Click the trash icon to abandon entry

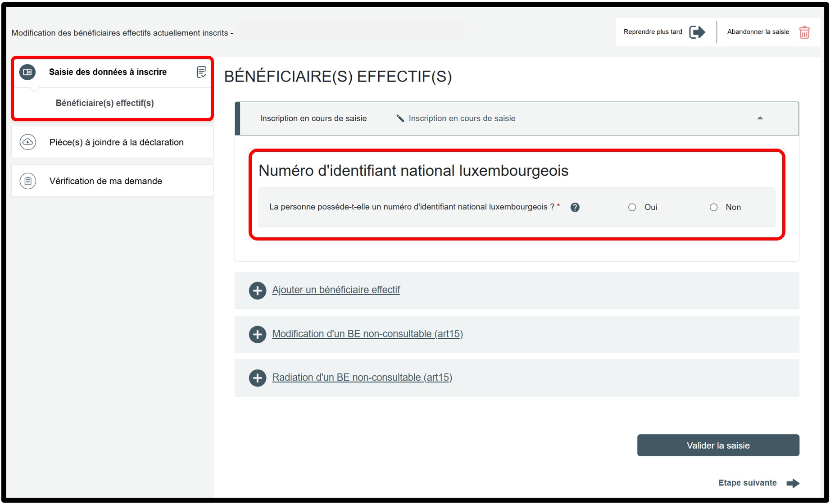coord(804,32)
